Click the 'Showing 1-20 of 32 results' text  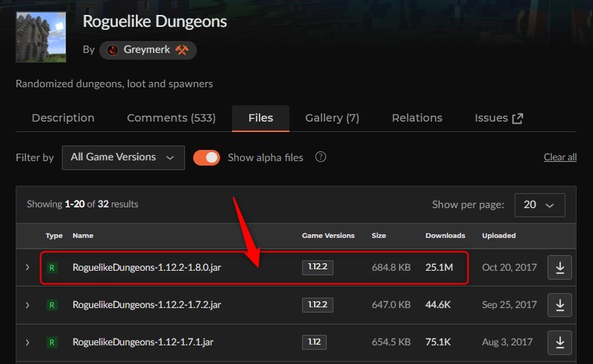coord(83,204)
